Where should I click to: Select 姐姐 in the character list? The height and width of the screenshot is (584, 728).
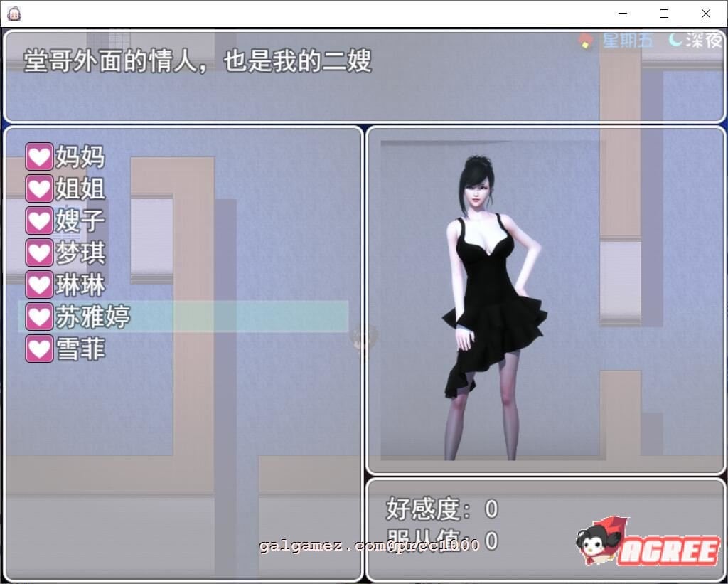81,188
